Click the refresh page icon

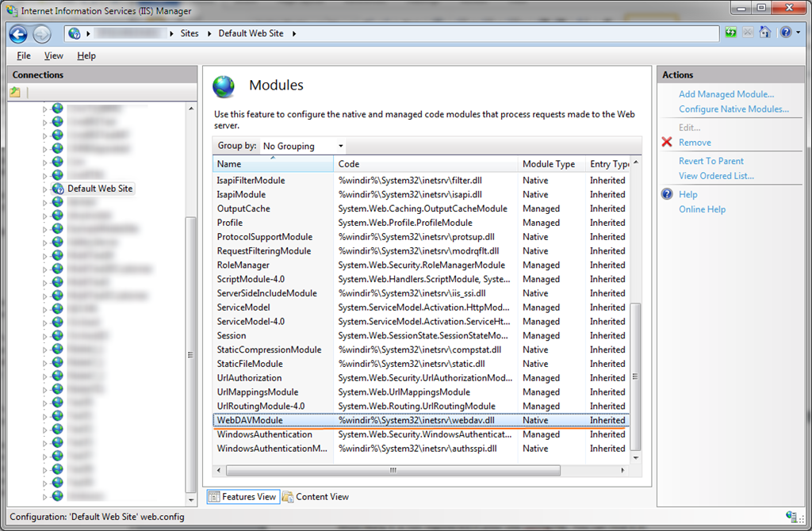click(730, 32)
